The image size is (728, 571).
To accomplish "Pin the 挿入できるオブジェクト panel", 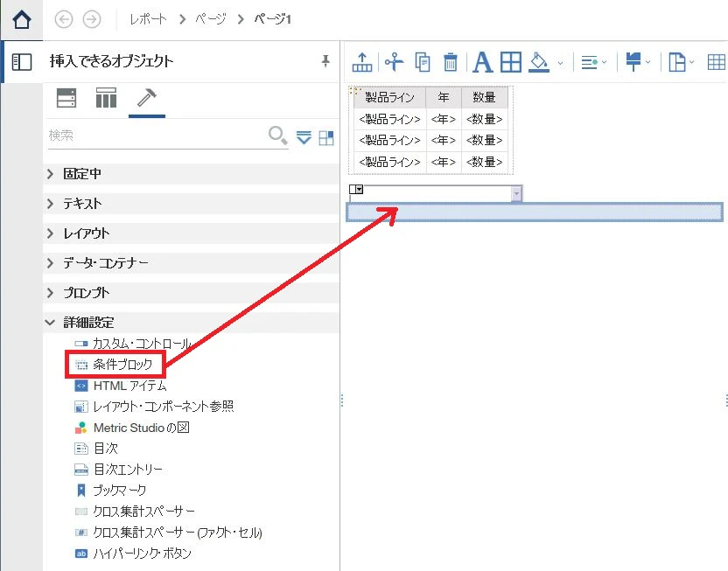I will 325,60.
